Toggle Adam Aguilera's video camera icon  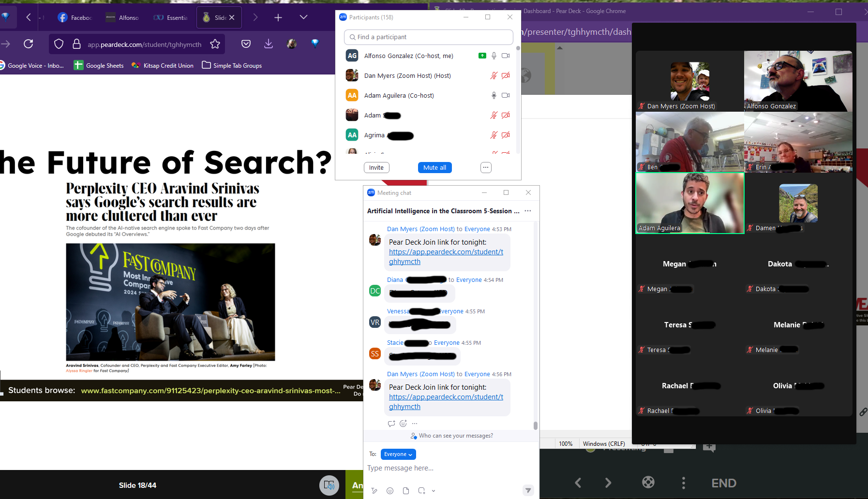506,95
